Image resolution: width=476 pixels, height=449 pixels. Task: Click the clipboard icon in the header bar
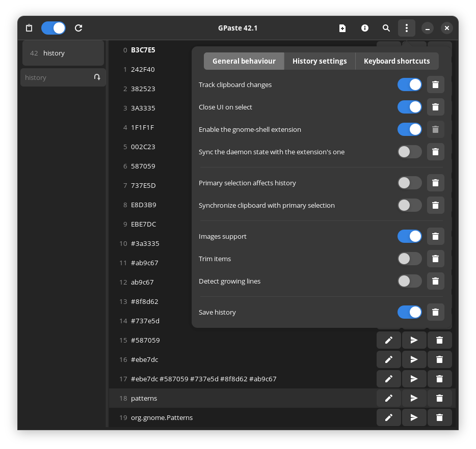29,28
